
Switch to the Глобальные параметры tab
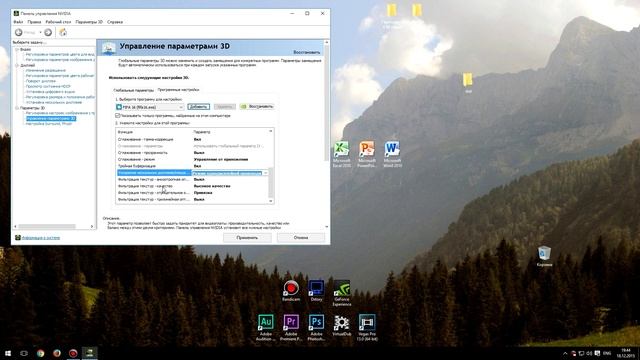[x=133, y=90]
